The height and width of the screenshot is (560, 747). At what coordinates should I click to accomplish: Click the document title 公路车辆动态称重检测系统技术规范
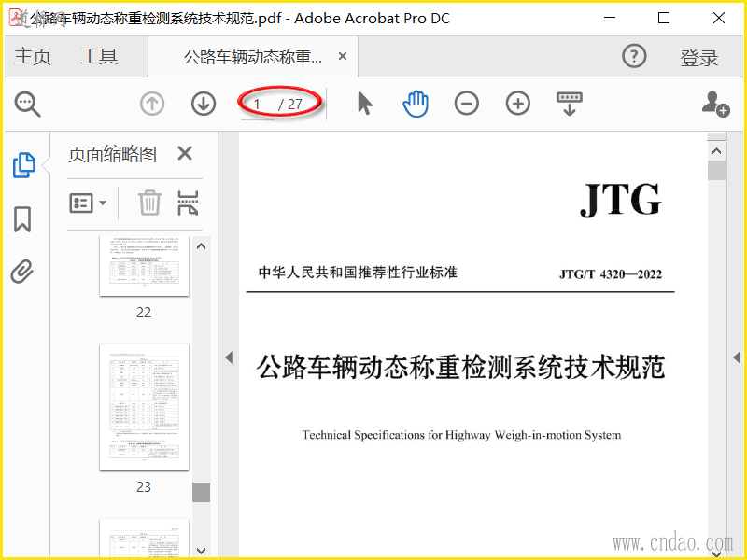click(x=460, y=367)
